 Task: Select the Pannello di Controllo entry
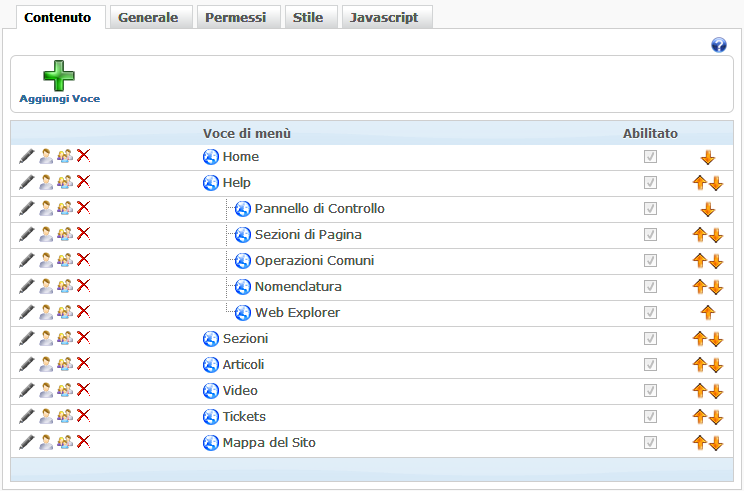[x=319, y=208]
